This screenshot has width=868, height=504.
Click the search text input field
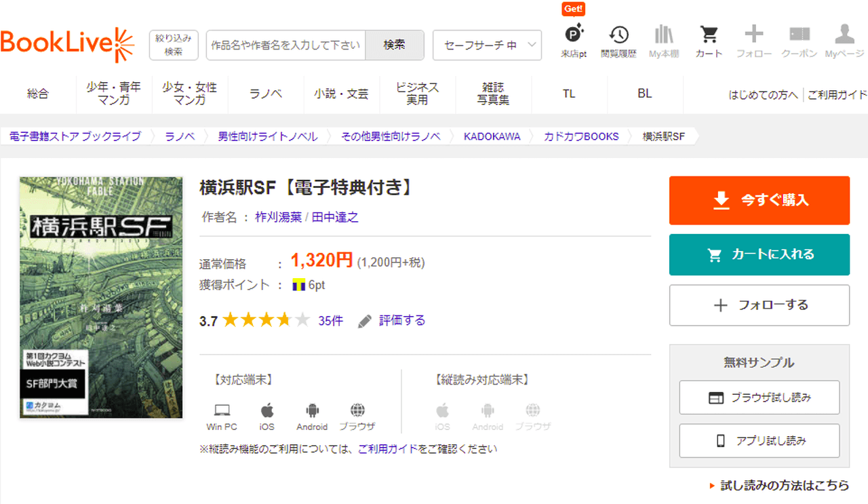click(285, 45)
